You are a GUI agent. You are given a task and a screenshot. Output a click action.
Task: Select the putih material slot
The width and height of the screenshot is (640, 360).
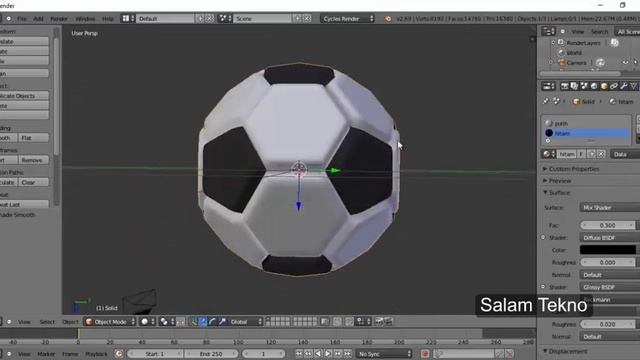pos(587,123)
